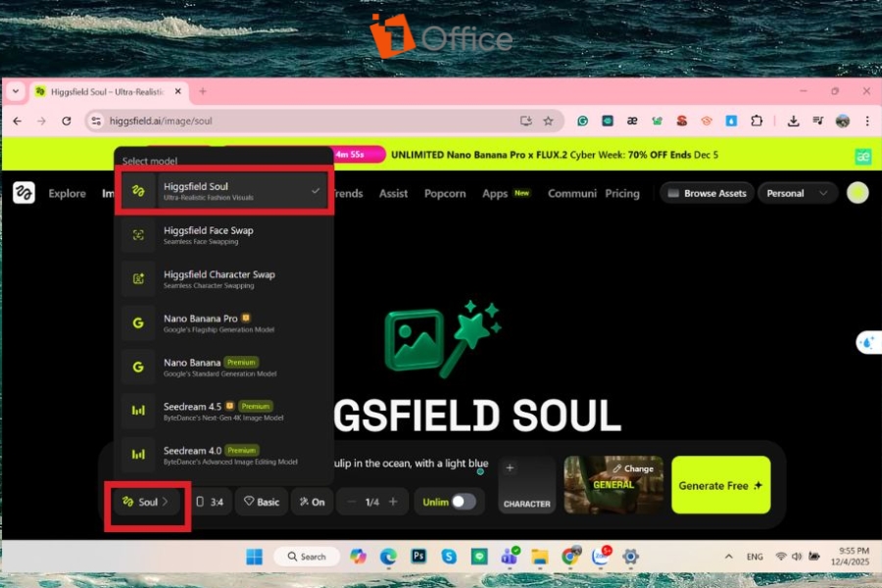Launch Copilot from taskbar

[358, 557]
